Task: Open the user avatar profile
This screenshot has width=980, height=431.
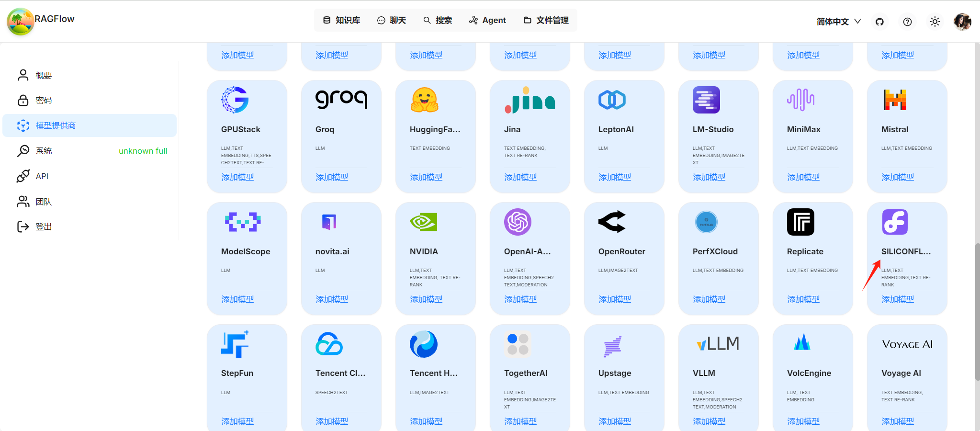Action: click(961, 21)
